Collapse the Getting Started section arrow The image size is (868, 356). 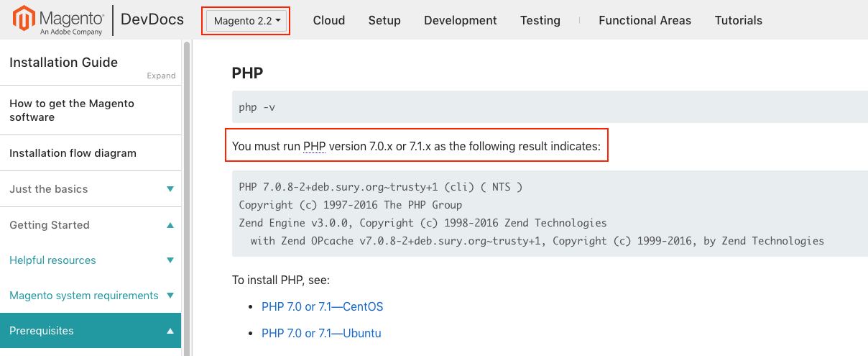[170, 225]
